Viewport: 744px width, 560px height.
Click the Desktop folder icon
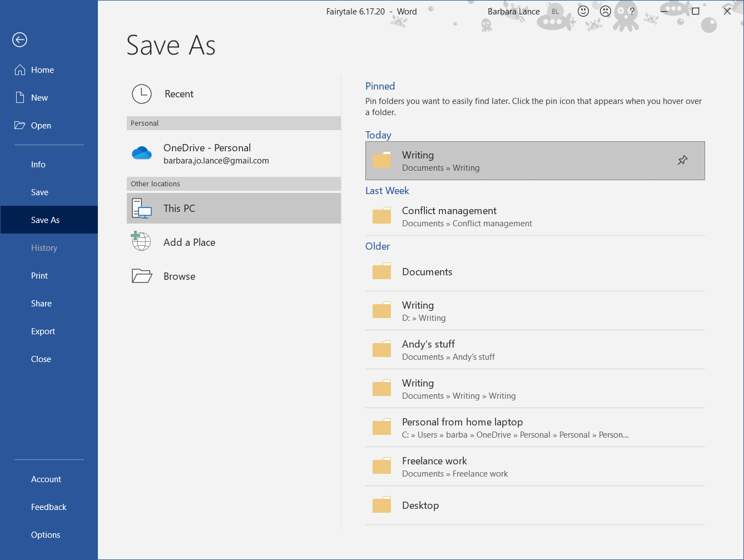click(381, 505)
